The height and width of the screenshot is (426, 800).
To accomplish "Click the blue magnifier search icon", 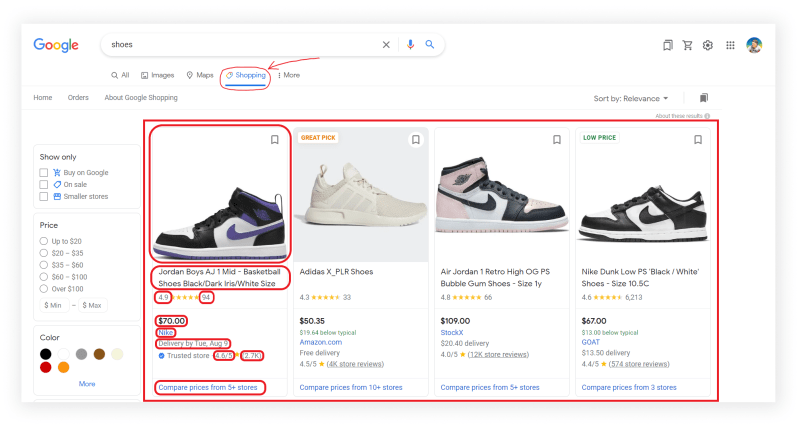I will [x=430, y=44].
